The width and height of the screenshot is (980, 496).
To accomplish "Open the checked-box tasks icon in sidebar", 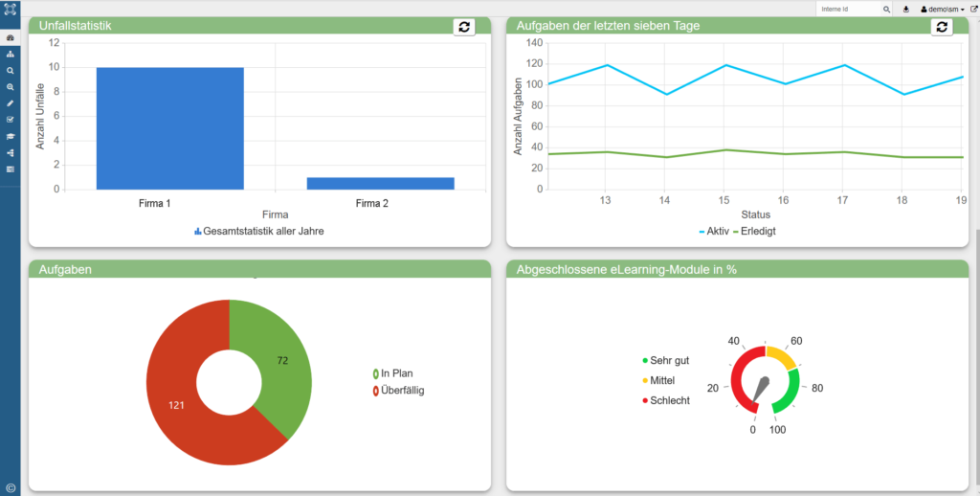I will [x=10, y=120].
